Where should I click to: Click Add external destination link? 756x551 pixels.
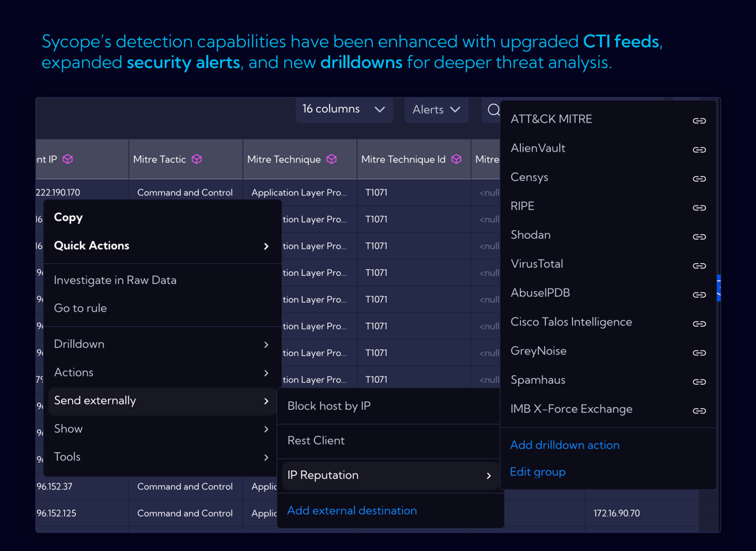pyautogui.click(x=351, y=511)
